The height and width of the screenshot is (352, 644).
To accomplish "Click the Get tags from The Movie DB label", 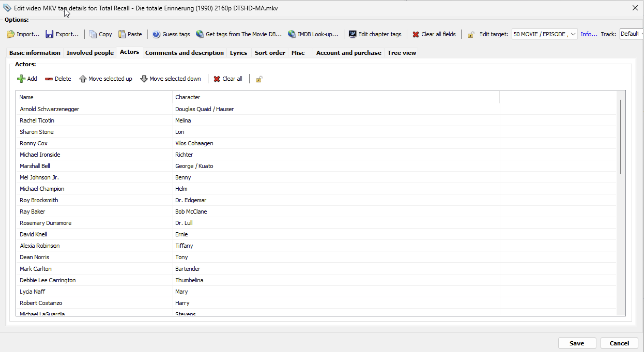I will pos(243,34).
